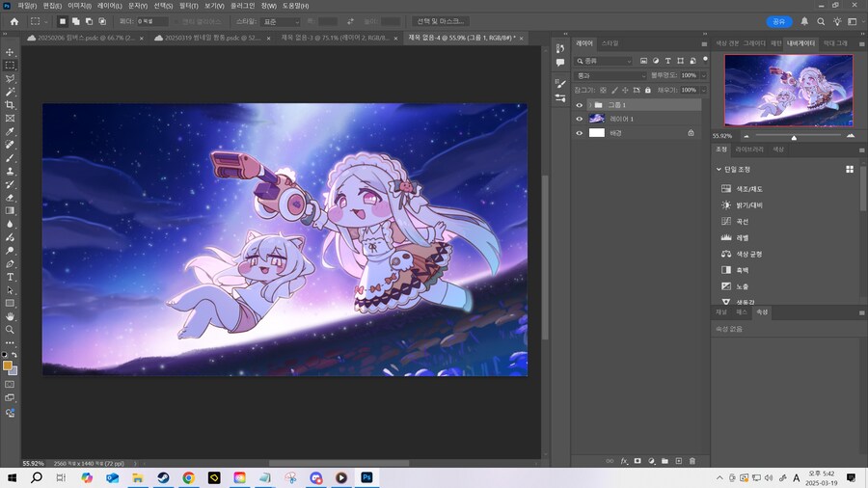Click the Navigator zoom slider handle
This screenshot has height=488, width=868.
click(x=794, y=137)
